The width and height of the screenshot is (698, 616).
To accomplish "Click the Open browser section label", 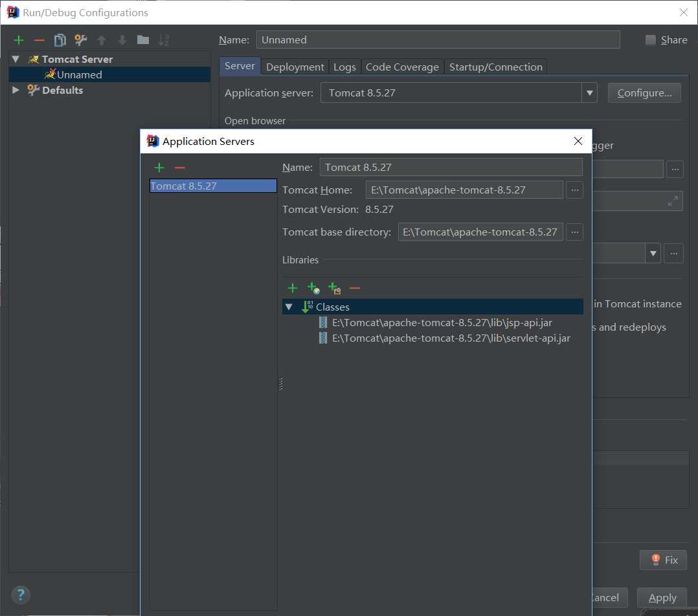I will [255, 120].
